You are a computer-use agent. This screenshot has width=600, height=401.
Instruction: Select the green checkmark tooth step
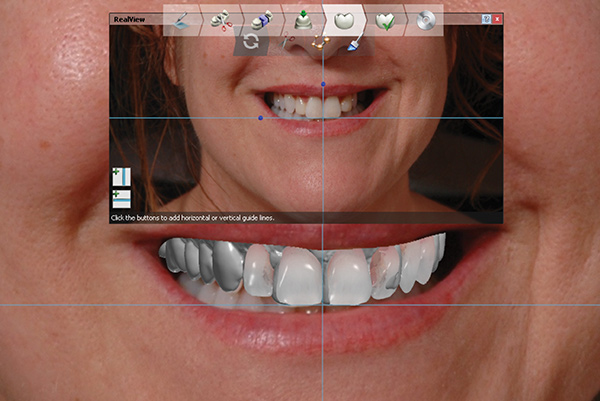(x=384, y=20)
